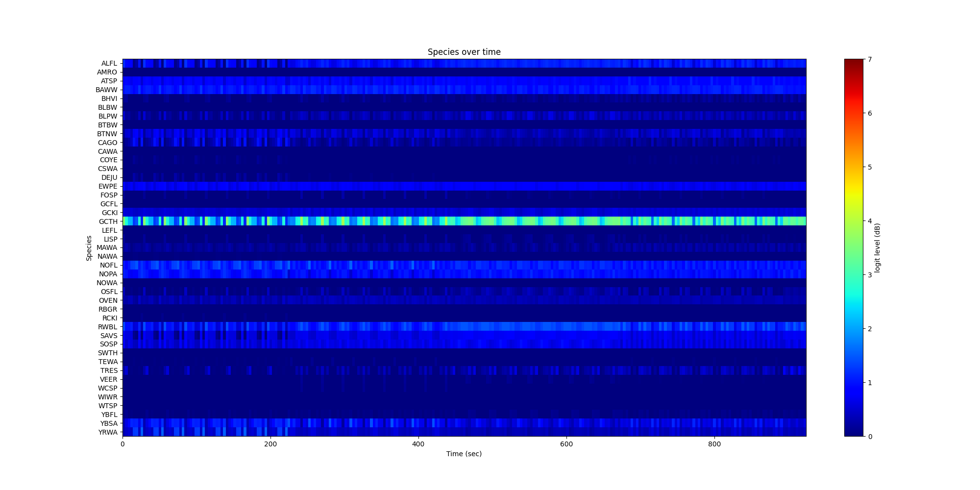Select the RWBL species tick label
The width and height of the screenshot is (980, 490).
click(108, 327)
